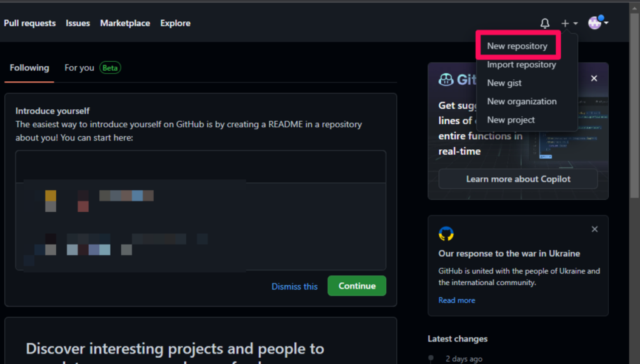Open the Read more link

tap(456, 300)
